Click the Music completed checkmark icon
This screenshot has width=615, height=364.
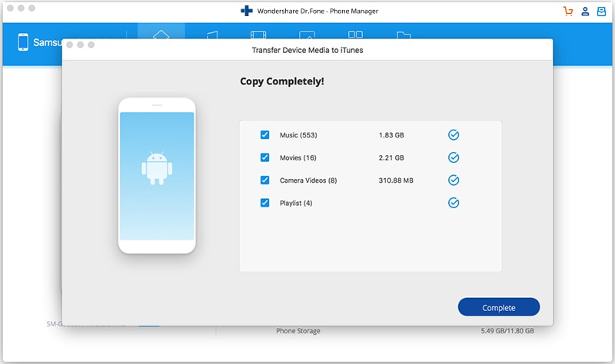point(454,135)
